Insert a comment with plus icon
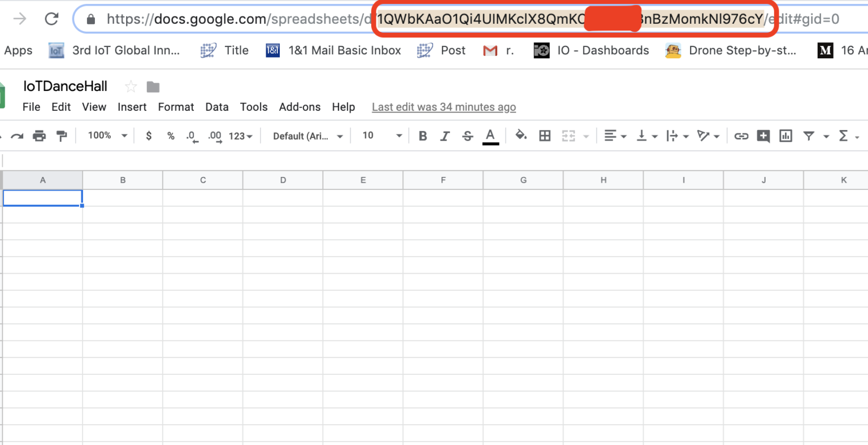The height and width of the screenshot is (445, 868). click(763, 136)
